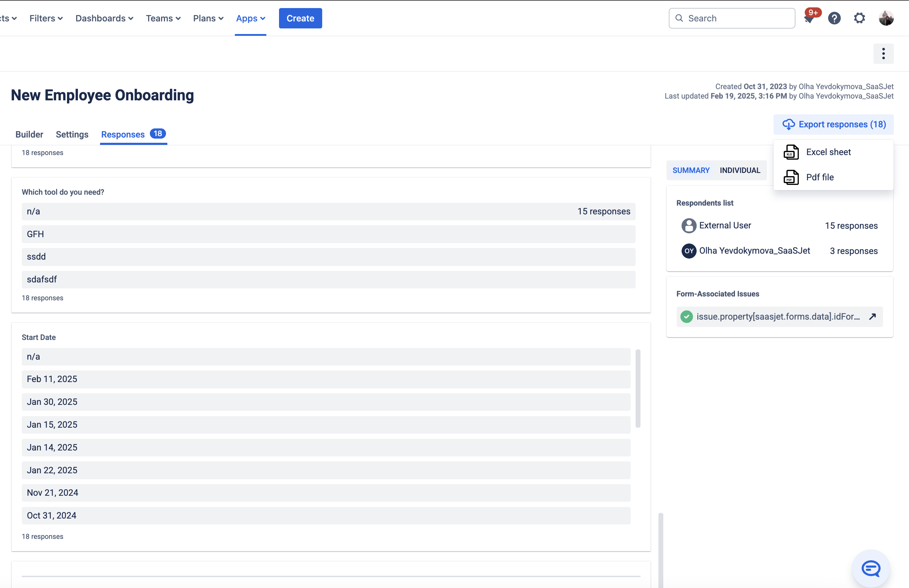Click the user profile avatar
The image size is (909, 588).
[886, 18]
